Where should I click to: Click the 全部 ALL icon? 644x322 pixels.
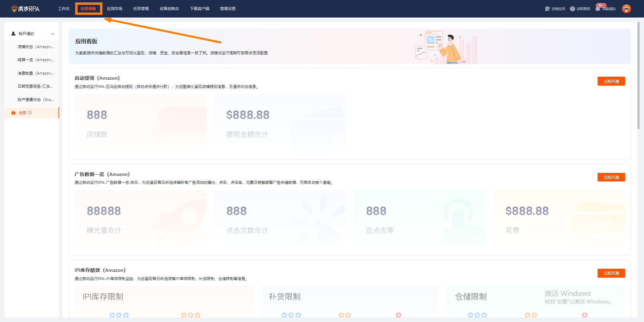click(x=13, y=113)
